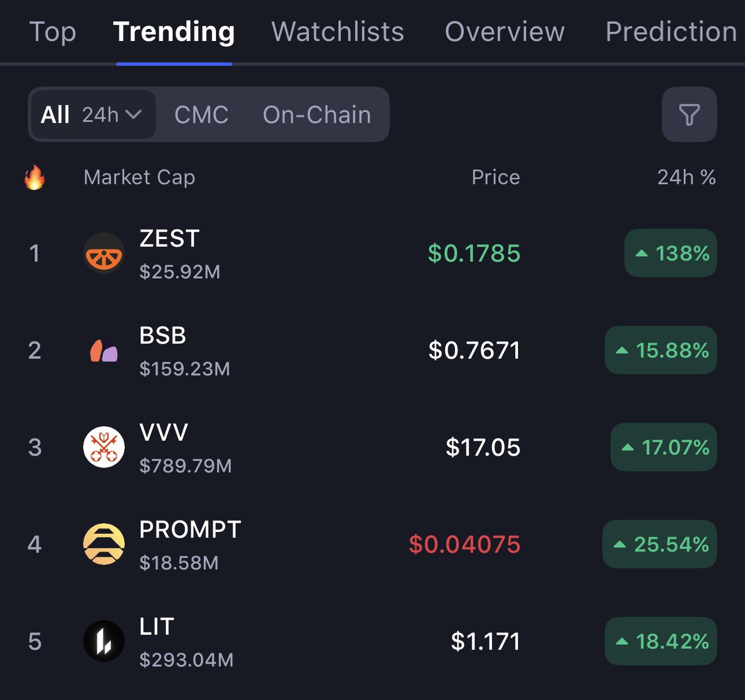Switch filter to CMC
Screen dimensions: 745x700
(x=202, y=114)
